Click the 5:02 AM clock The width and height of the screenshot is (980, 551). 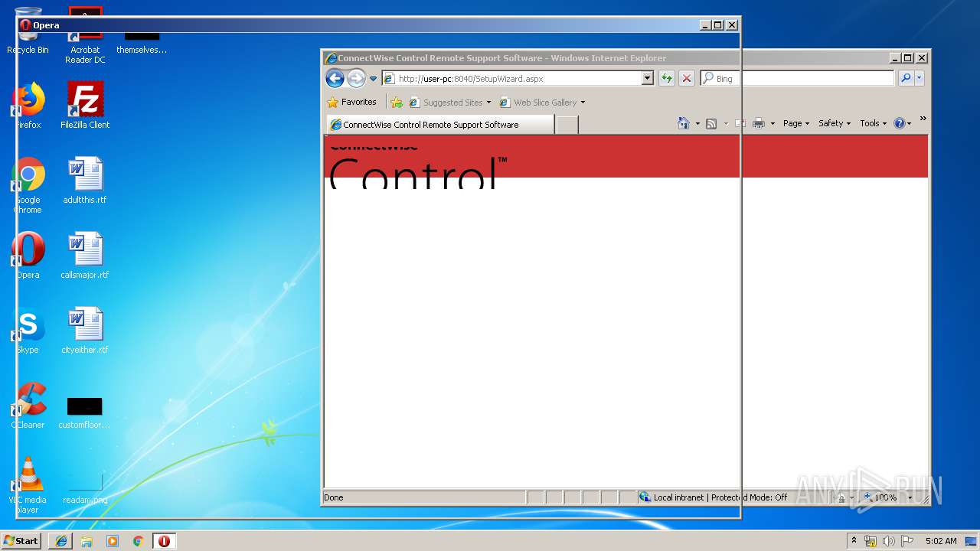(x=941, y=541)
